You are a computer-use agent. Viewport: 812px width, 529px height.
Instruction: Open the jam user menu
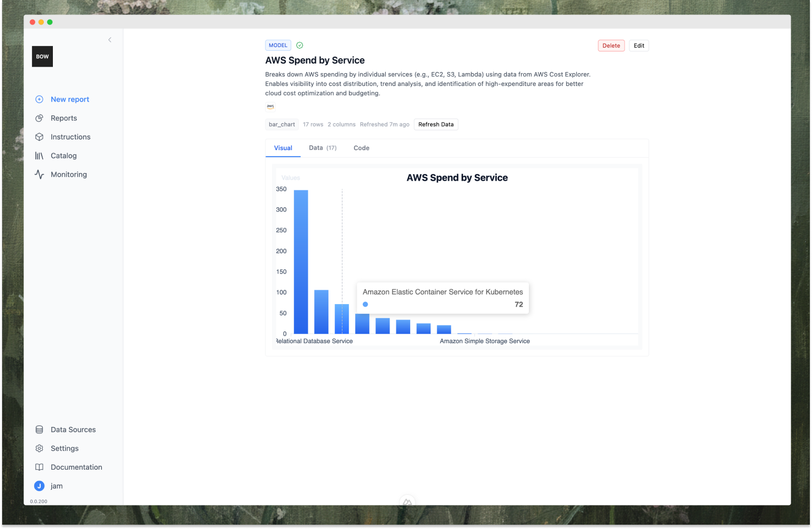point(57,486)
